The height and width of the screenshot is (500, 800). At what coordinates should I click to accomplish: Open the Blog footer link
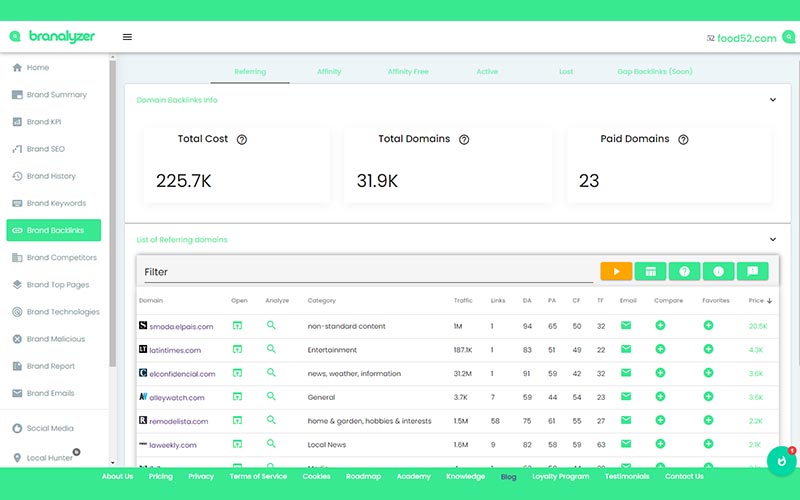[508, 477]
